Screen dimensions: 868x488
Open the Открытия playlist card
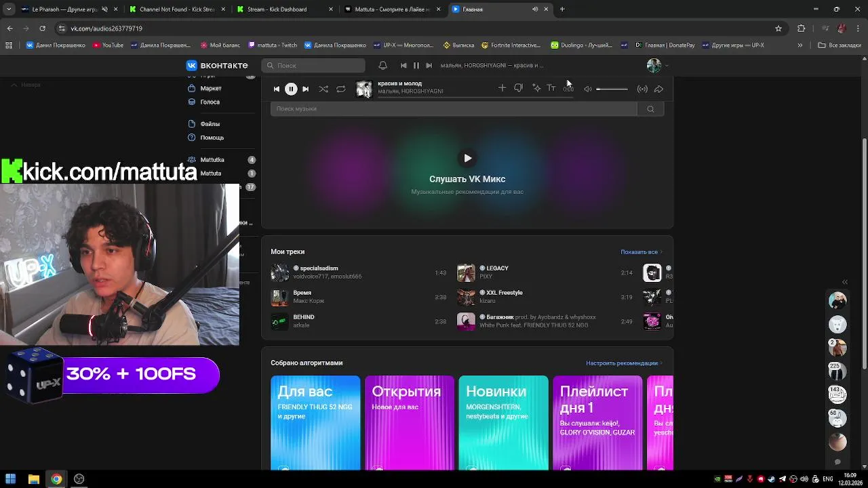(410, 423)
